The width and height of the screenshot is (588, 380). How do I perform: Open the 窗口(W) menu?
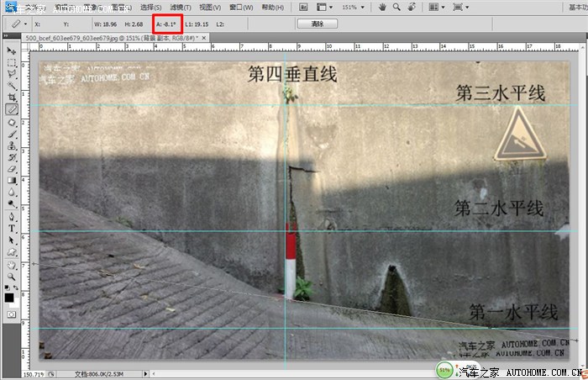pyautogui.click(x=241, y=7)
